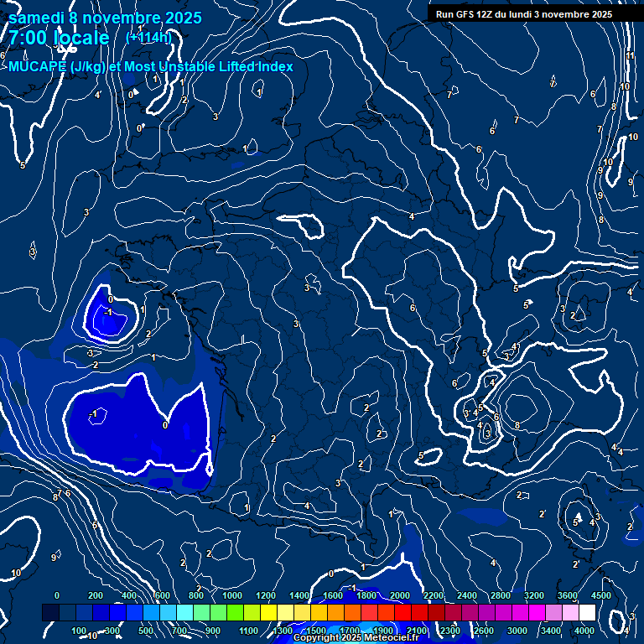Pick the bright magenta legend swatch
This screenshot has height=644, width=644.
[x=537, y=612]
